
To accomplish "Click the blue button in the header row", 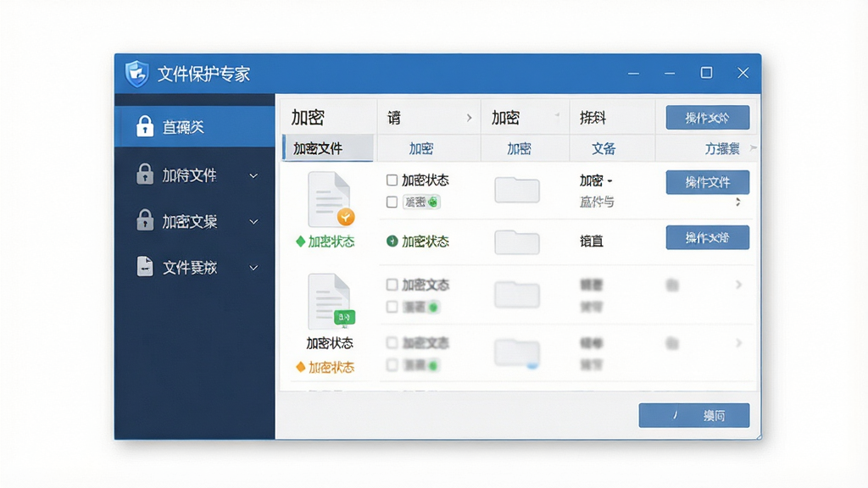I will pyautogui.click(x=708, y=117).
